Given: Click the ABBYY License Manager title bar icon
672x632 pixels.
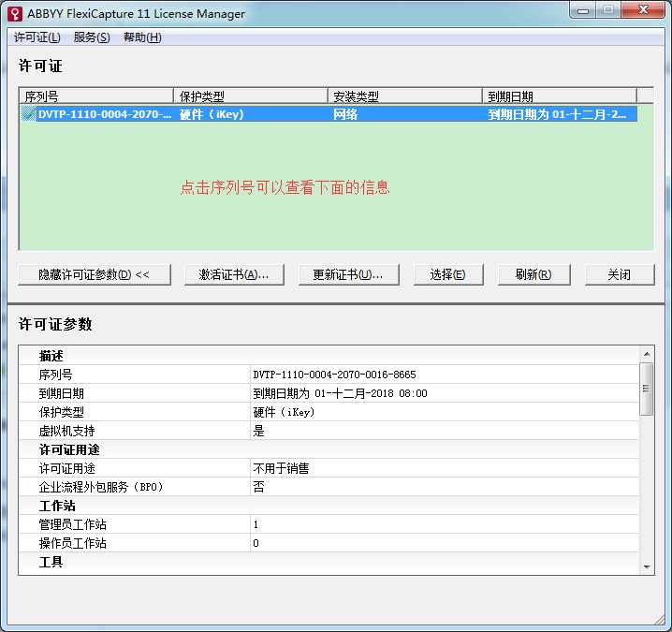Looking at the screenshot, I should (15, 13).
